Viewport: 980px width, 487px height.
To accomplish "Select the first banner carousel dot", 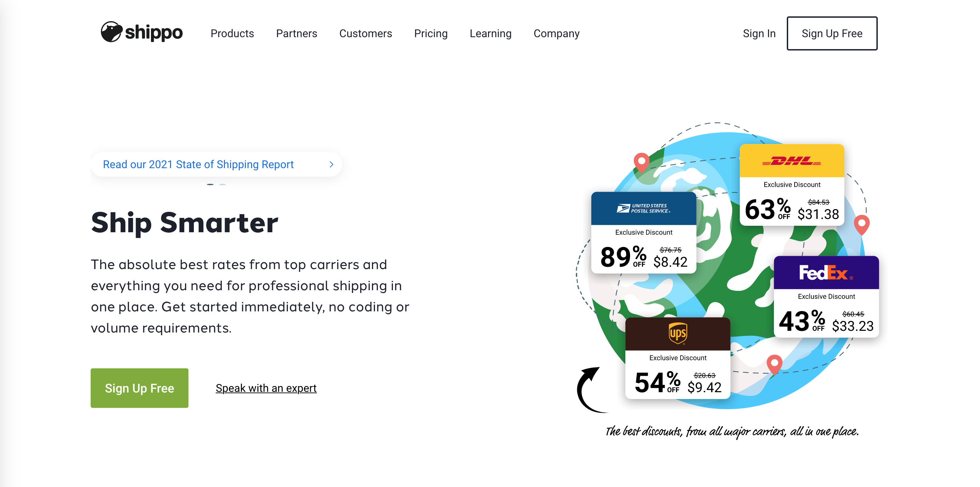I will click(x=210, y=184).
